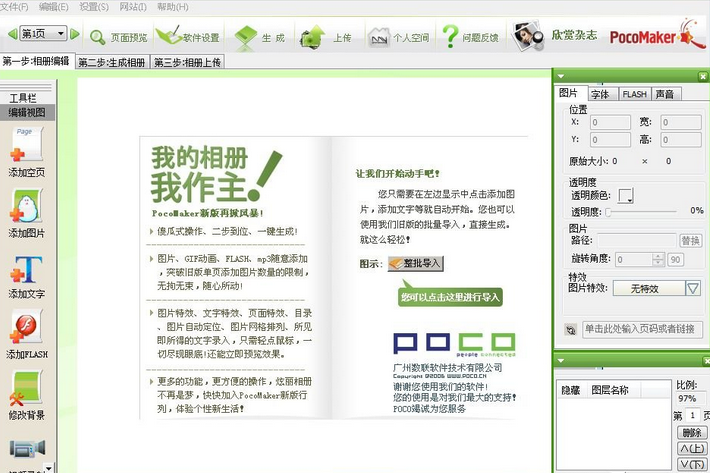Select the 声音 properties tab
Image resolution: width=710 pixels, height=473 pixels.
666,94
